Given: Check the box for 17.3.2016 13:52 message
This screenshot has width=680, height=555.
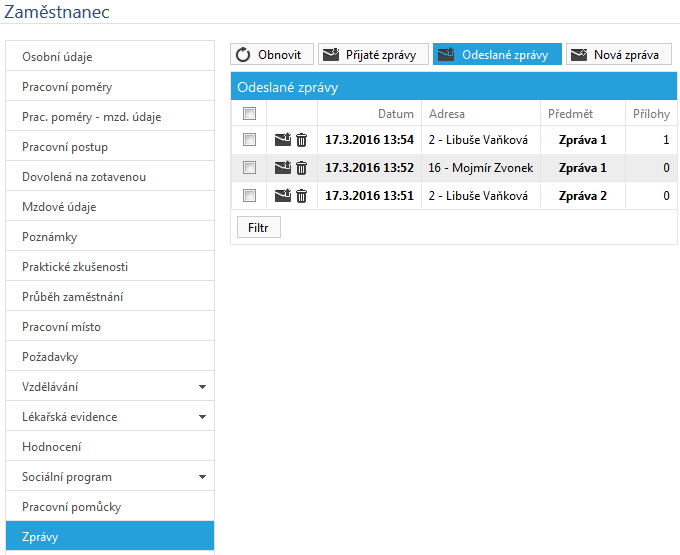Looking at the screenshot, I should 249,167.
